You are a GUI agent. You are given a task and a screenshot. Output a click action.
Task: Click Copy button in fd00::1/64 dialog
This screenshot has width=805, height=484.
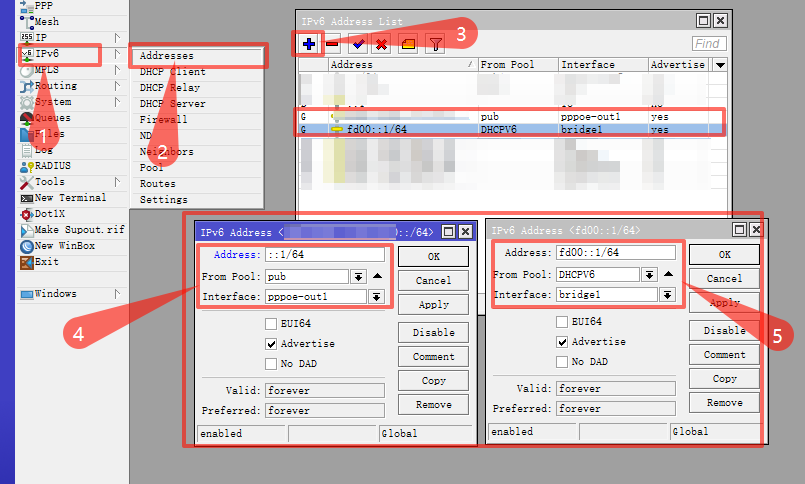point(724,379)
